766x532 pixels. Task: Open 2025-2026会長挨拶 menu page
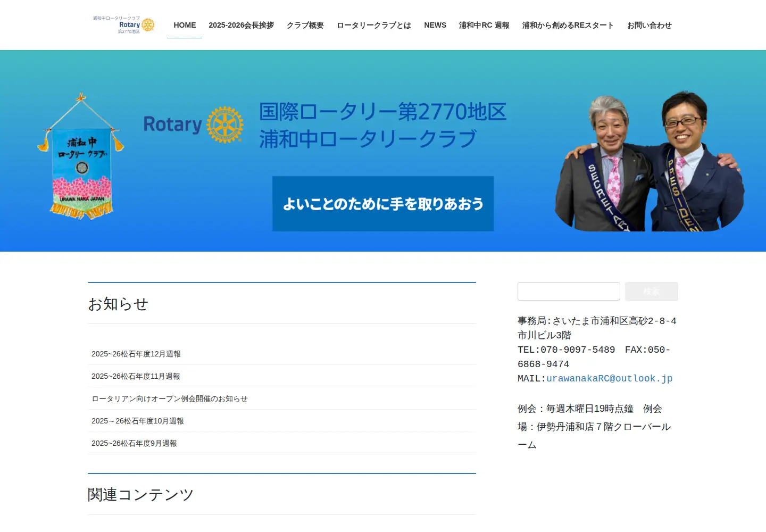(241, 25)
